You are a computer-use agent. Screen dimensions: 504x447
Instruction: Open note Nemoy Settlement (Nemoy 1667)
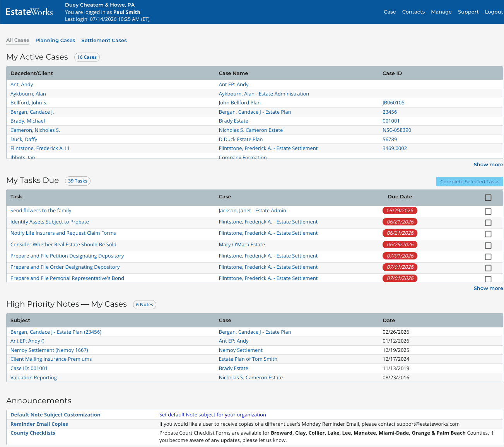pos(49,350)
